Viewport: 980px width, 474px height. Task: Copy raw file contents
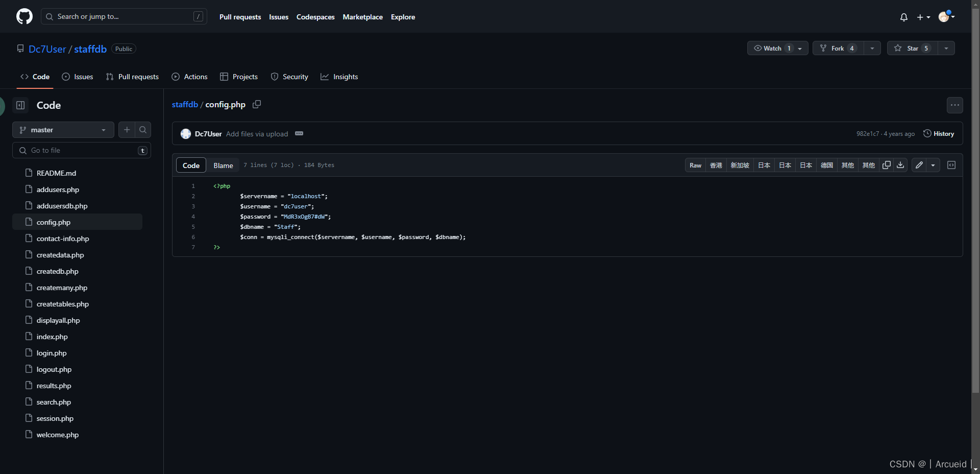(x=887, y=165)
